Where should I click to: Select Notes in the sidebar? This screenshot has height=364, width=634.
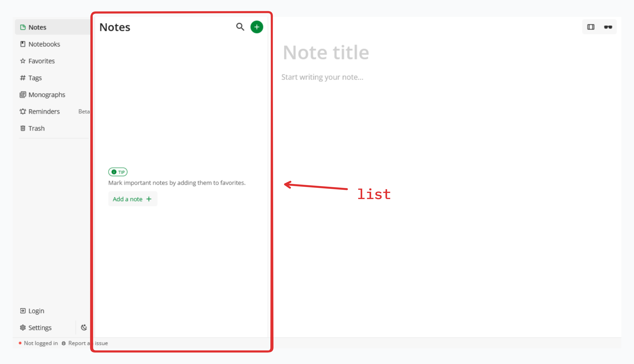click(37, 27)
